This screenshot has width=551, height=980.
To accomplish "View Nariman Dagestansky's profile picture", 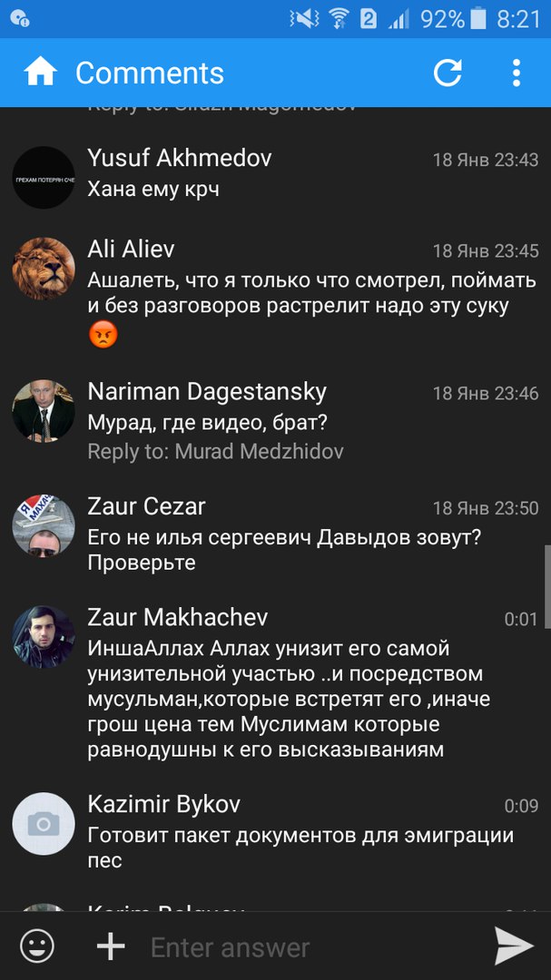I will [44, 411].
